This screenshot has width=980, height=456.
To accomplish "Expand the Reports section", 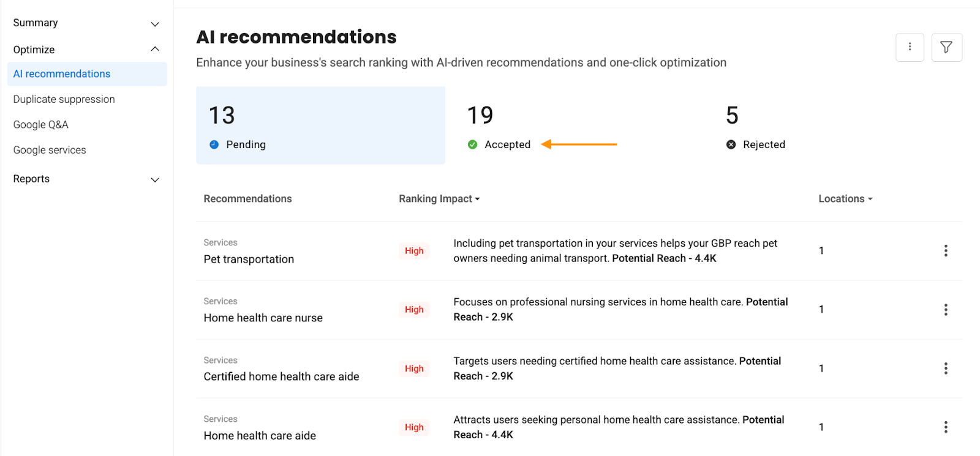I will point(155,179).
